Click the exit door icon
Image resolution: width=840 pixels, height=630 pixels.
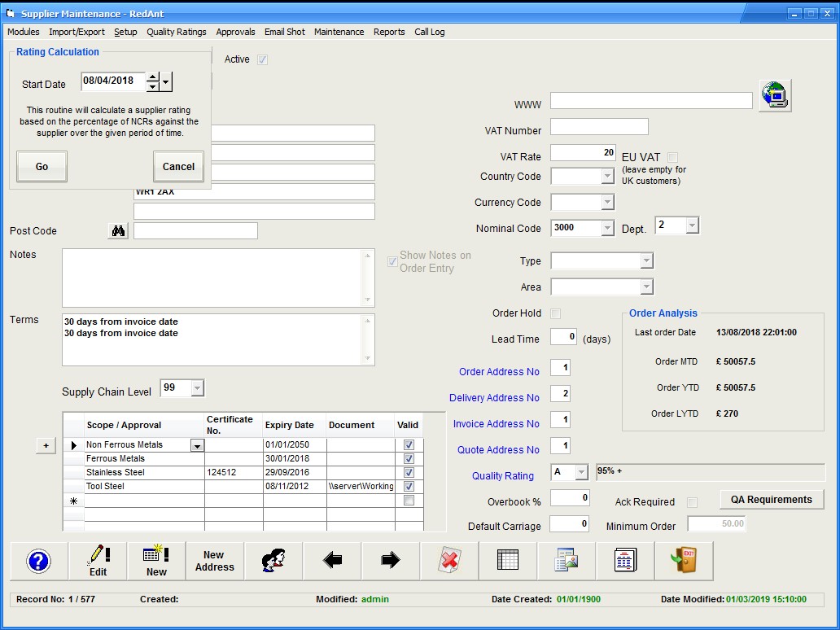click(x=683, y=561)
